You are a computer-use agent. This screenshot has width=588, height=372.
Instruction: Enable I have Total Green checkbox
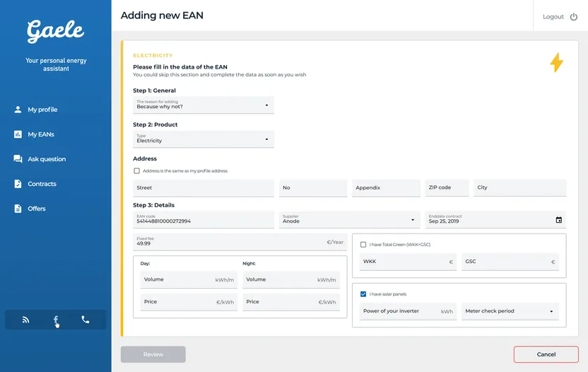363,245
